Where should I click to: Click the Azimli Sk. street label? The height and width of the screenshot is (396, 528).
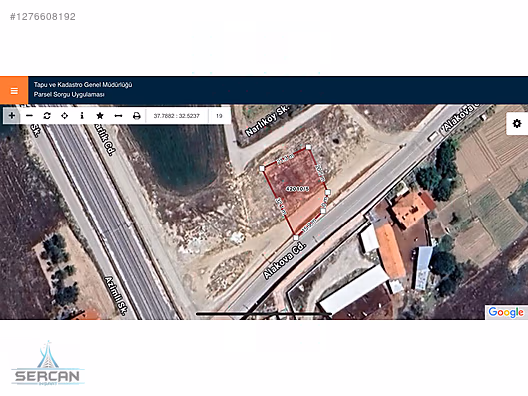pyautogui.click(x=116, y=295)
